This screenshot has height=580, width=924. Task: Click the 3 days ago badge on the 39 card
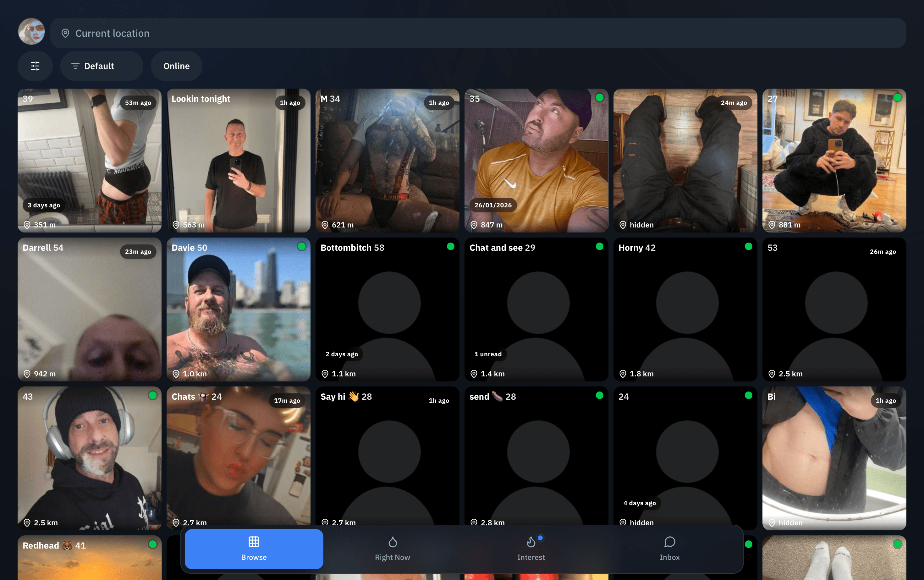point(44,205)
